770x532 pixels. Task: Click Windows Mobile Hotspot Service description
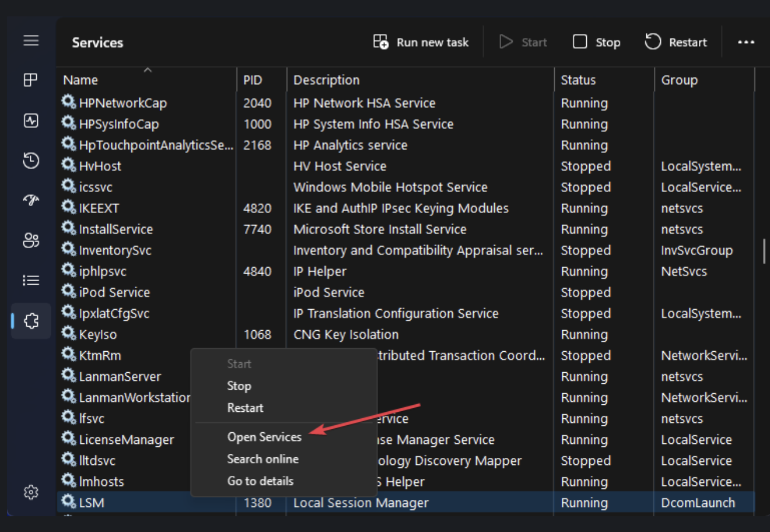click(x=390, y=187)
